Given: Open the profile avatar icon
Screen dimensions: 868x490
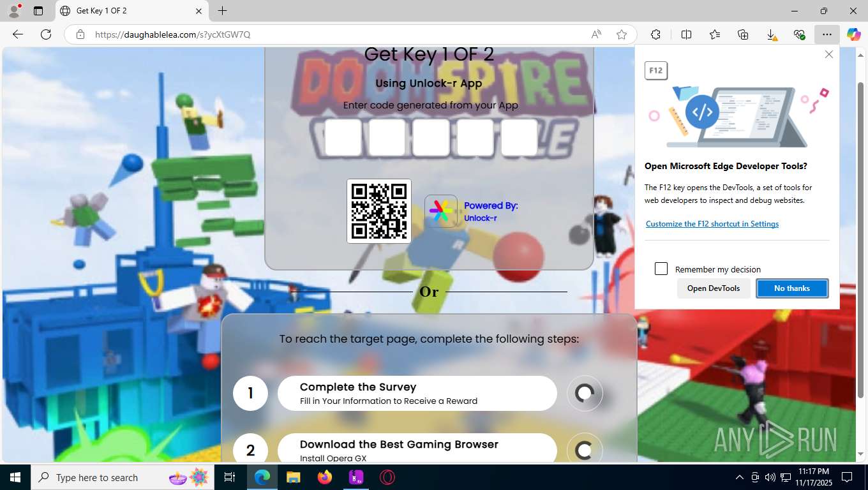Looking at the screenshot, I should (14, 11).
